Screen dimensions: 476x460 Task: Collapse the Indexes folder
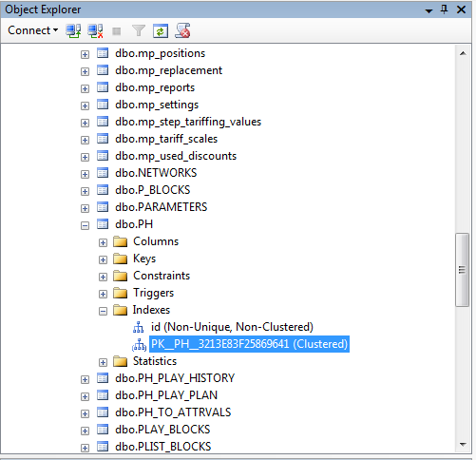103,311
